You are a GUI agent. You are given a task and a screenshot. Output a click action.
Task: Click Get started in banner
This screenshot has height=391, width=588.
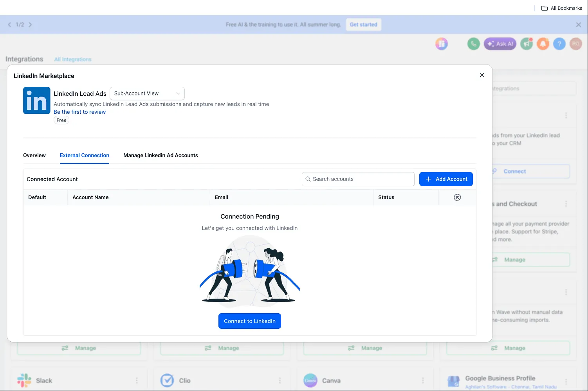point(363,24)
